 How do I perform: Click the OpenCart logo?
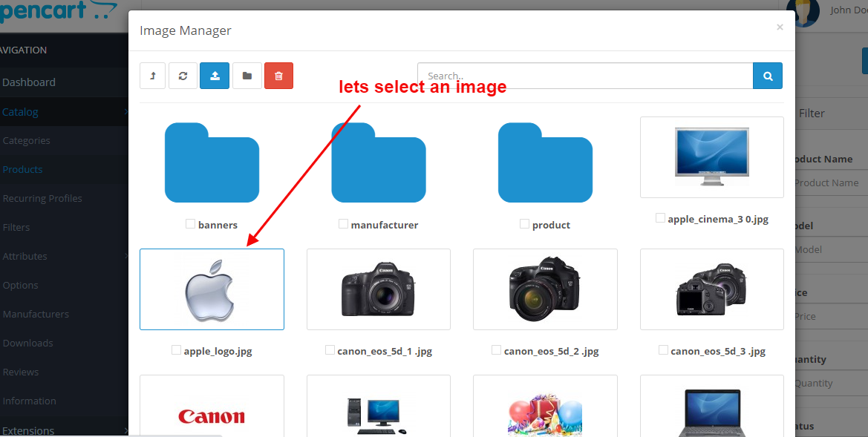click(x=58, y=10)
